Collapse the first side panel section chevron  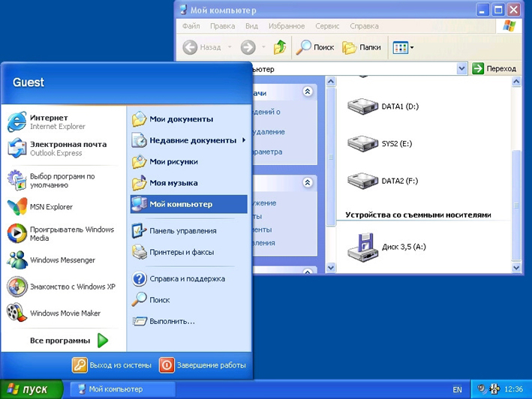(x=308, y=92)
